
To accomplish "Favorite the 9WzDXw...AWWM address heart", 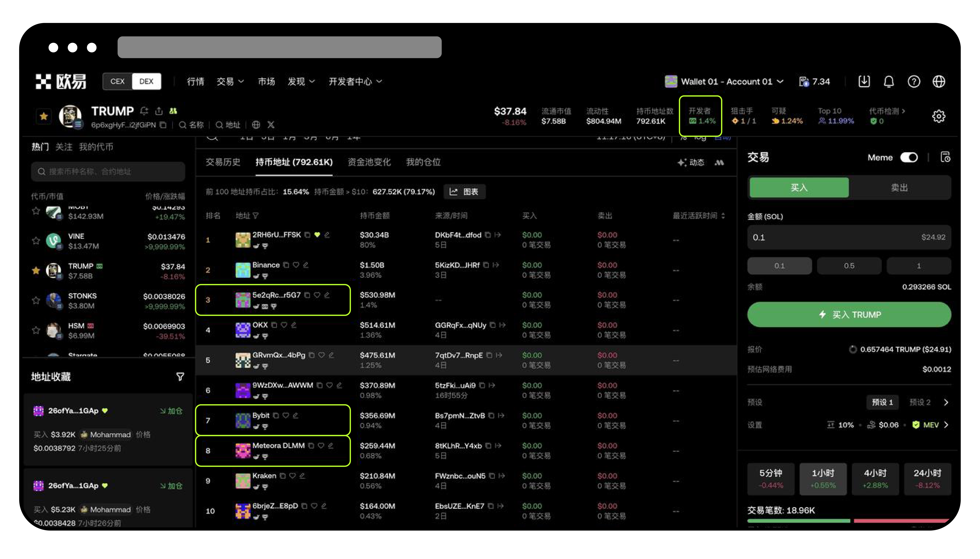I will 329,385.
